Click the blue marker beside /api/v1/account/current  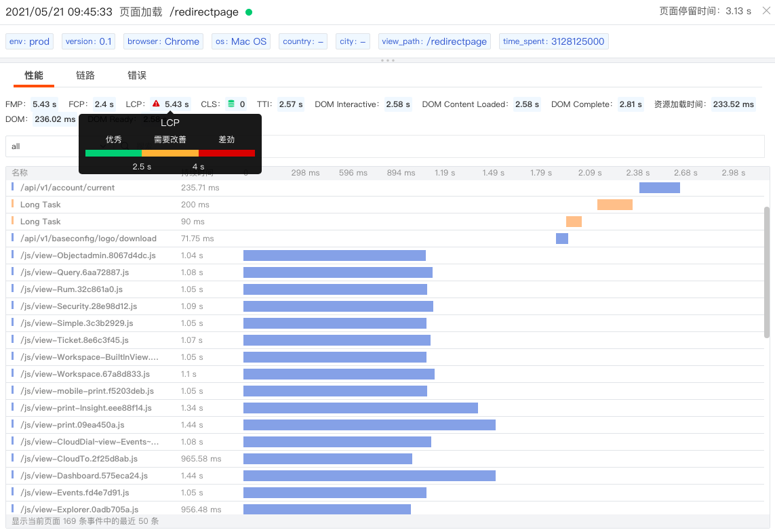click(x=12, y=187)
